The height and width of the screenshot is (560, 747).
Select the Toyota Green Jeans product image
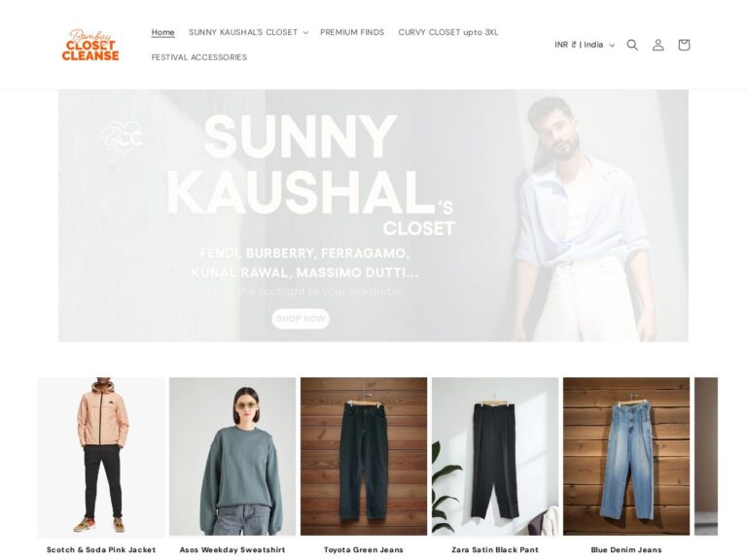click(364, 456)
